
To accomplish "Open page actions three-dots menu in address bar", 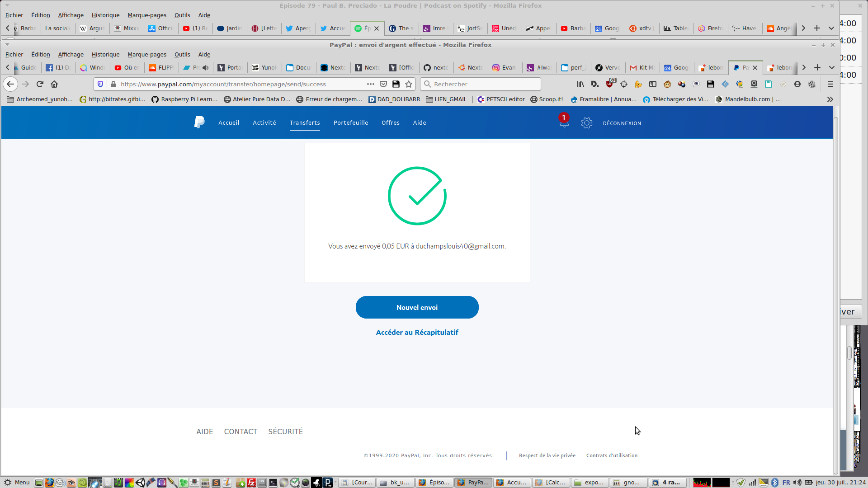I will point(370,84).
